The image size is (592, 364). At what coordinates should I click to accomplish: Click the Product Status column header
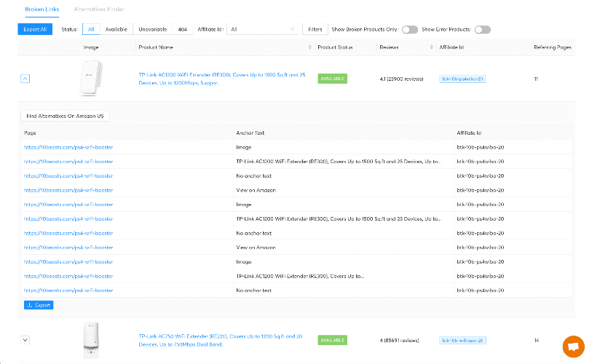(x=335, y=47)
